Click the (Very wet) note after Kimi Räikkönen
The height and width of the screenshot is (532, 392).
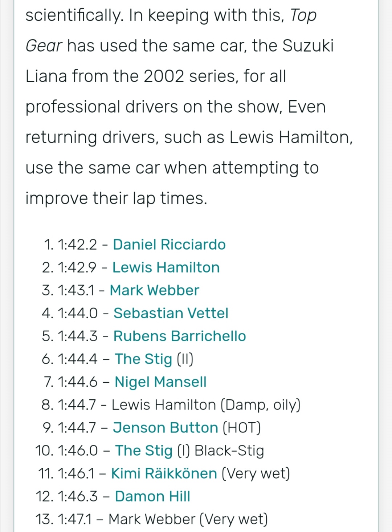[256, 474]
